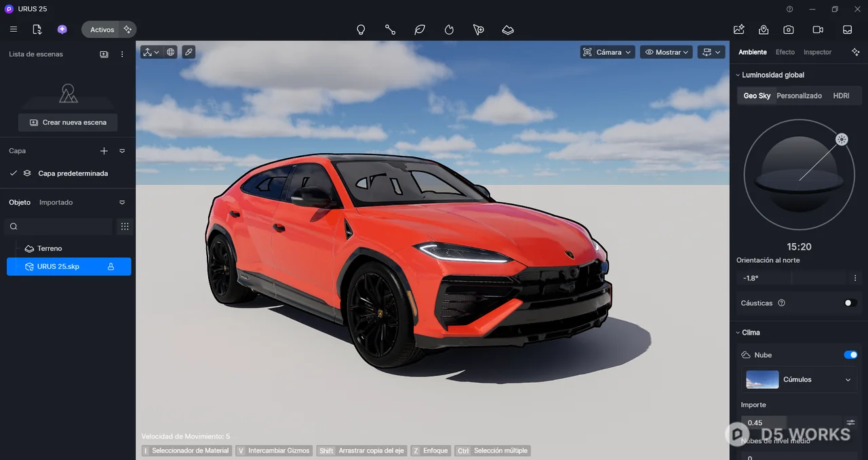Toggle the Cáusticas switch
Viewport: 868px width, 460px height.
pos(850,303)
